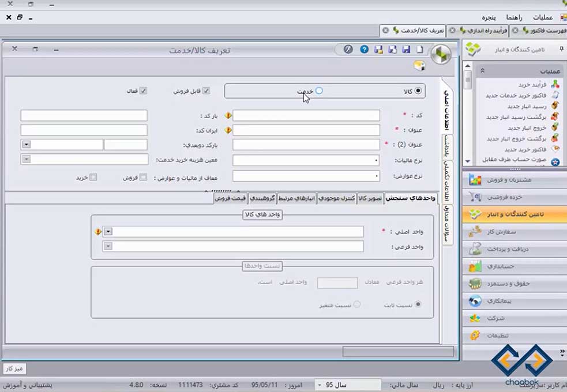Image resolution: width=567 pixels, height=392 pixels.
Task: Collapse the عملیات section header
Action: pos(482,71)
